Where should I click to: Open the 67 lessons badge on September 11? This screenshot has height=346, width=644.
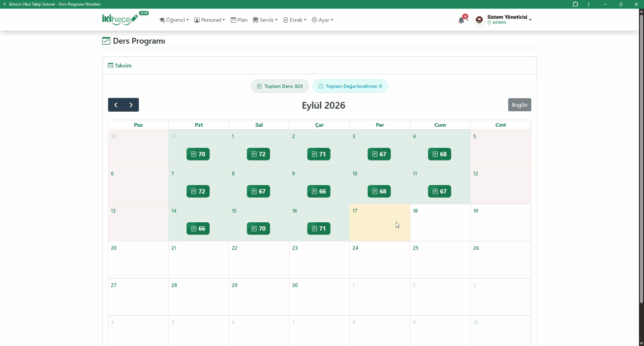[x=439, y=191]
